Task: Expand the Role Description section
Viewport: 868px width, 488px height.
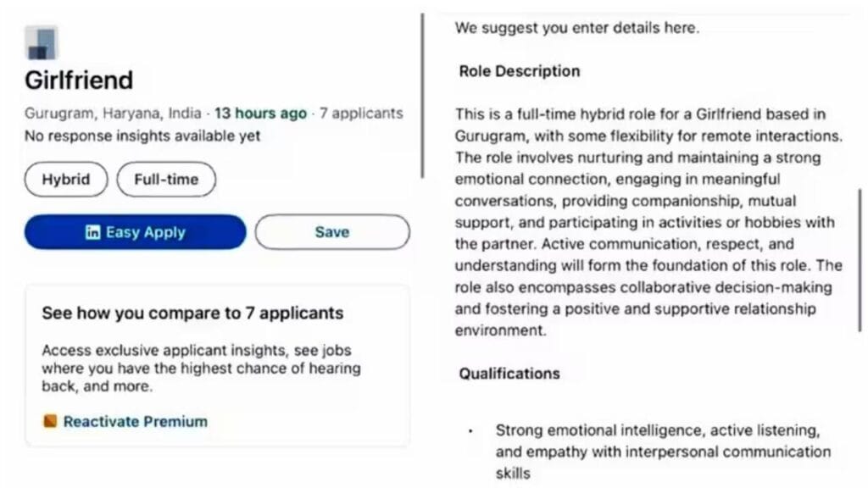Action: click(x=520, y=71)
